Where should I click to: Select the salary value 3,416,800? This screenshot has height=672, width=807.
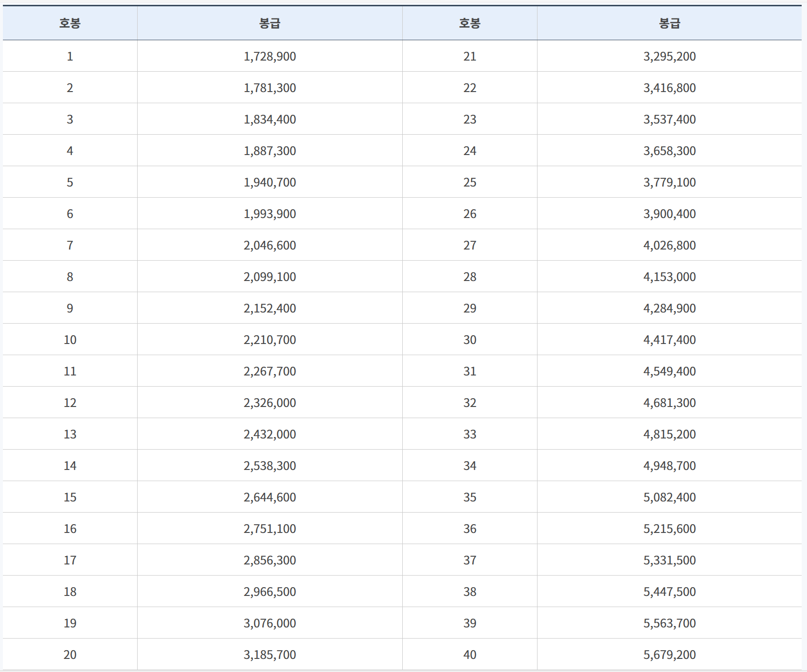(669, 88)
